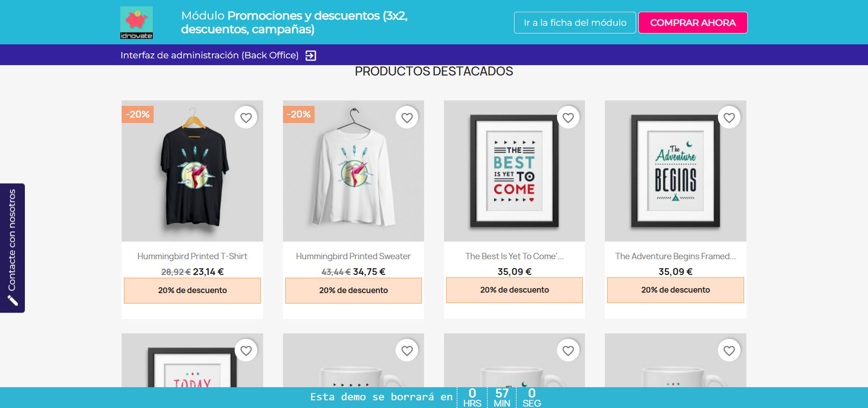
Task: Click the pencil icon on contact tab
Action: pos(13,300)
